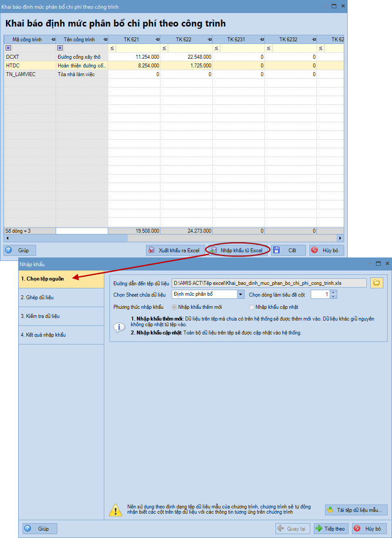Click the folder browse icon beside file path
Image resolution: width=392 pixels, height=538 pixels.
(377, 283)
